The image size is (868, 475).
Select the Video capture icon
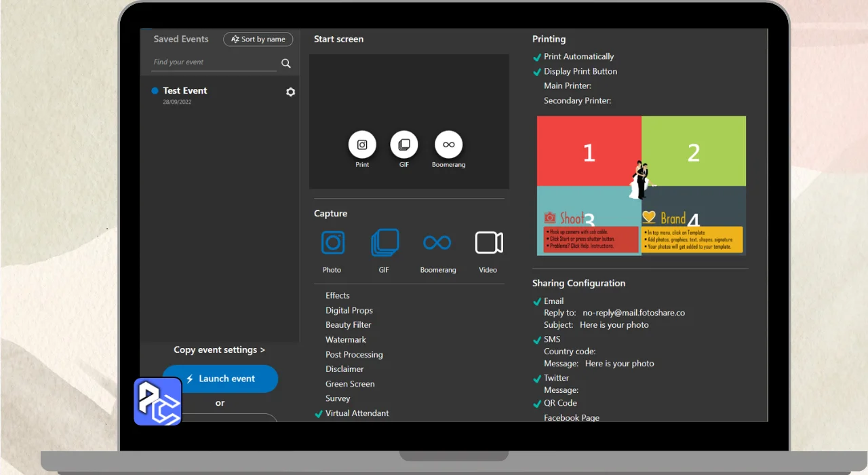click(488, 243)
